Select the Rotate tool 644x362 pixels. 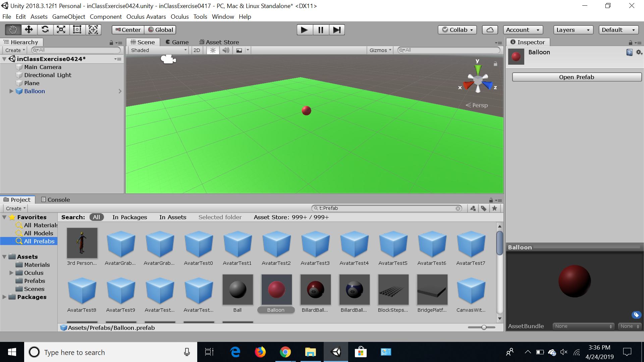[45, 30]
